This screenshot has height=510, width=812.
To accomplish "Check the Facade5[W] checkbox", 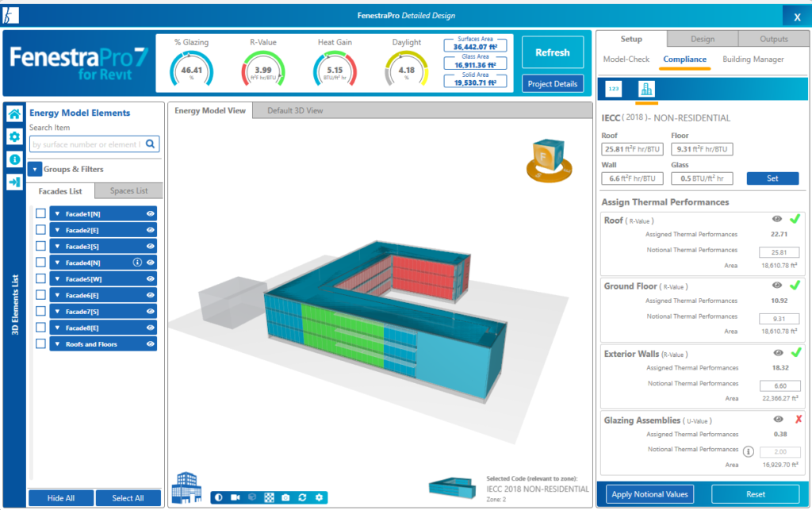I will (41, 278).
